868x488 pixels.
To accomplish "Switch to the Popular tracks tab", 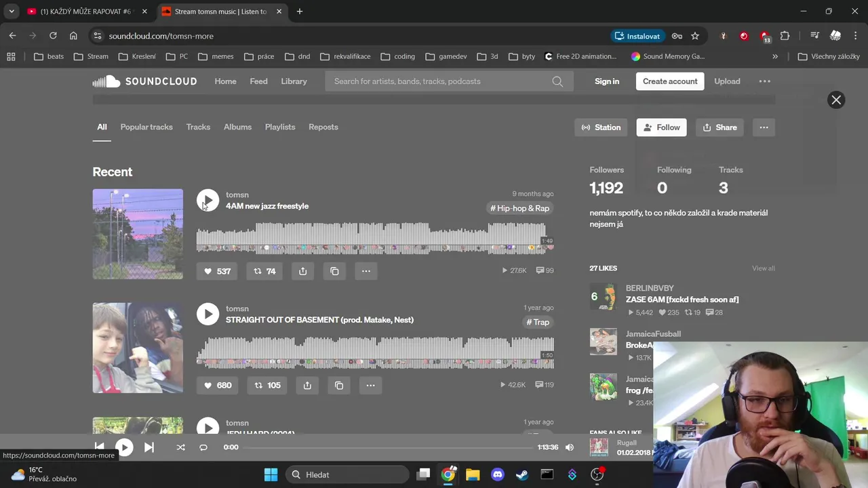I will coord(146,127).
